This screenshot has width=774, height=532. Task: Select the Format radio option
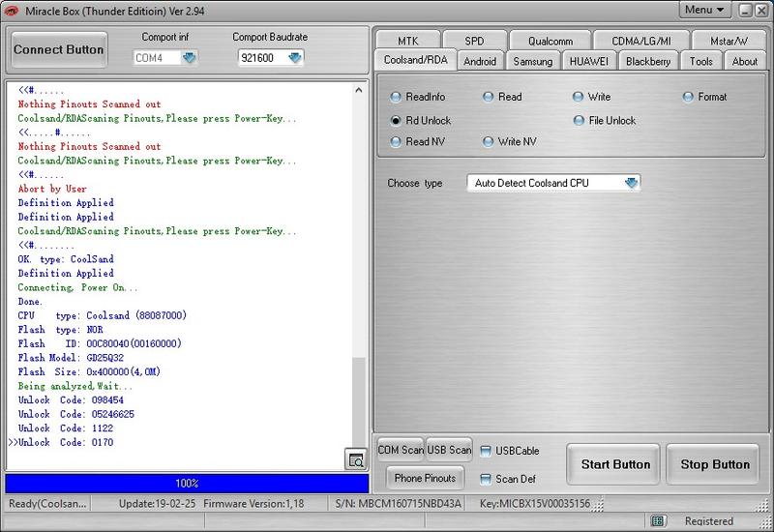(x=704, y=97)
